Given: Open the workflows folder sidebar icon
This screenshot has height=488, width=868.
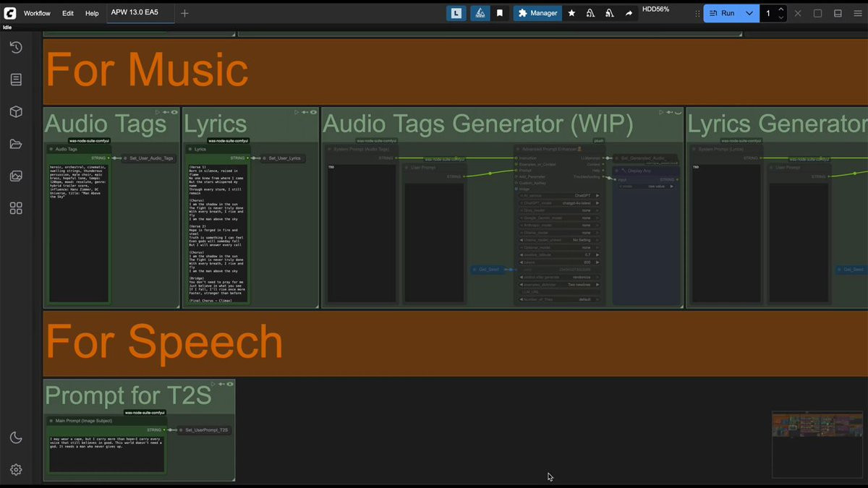Looking at the screenshot, I should tap(16, 144).
